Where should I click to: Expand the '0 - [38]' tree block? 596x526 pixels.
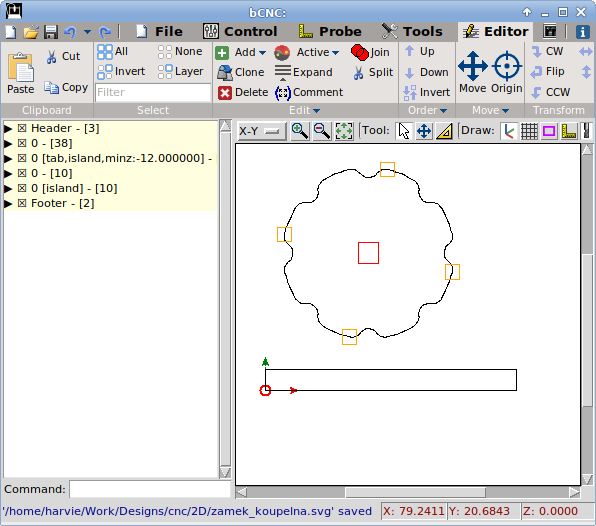(x=8, y=143)
